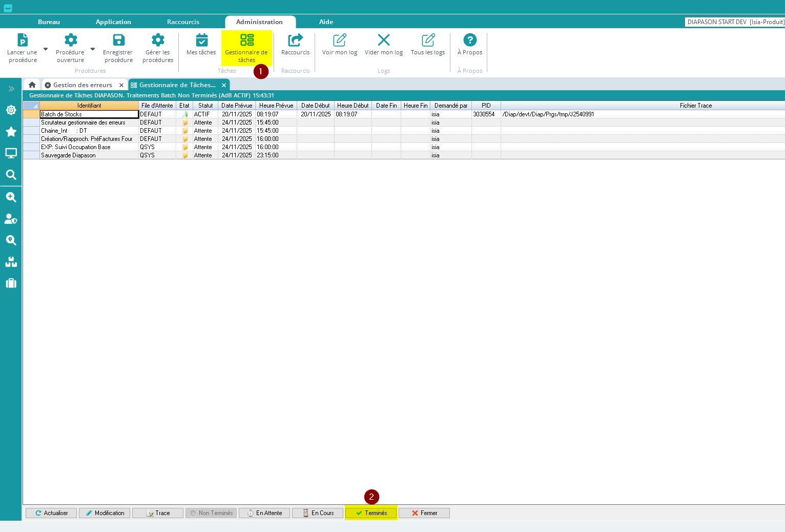
Task: Sort by the Identifiant column header
Action: (x=89, y=106)
